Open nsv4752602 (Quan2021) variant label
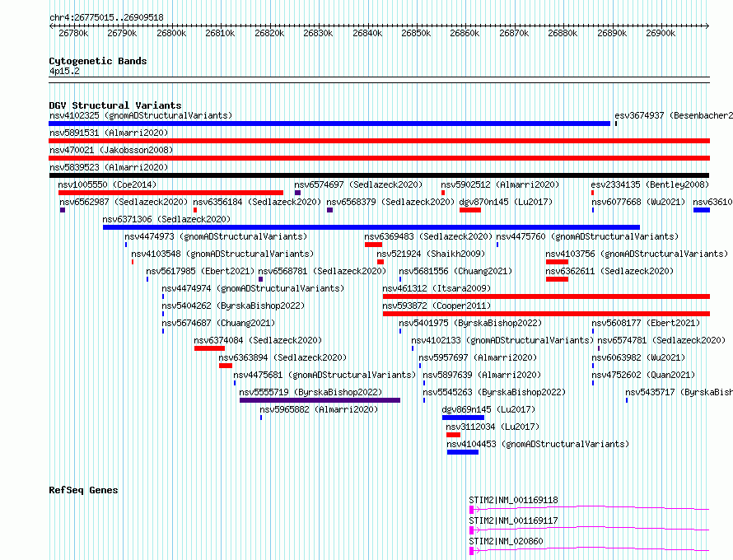The width and height of the screenshot is (733, 560). coord(643,375)
